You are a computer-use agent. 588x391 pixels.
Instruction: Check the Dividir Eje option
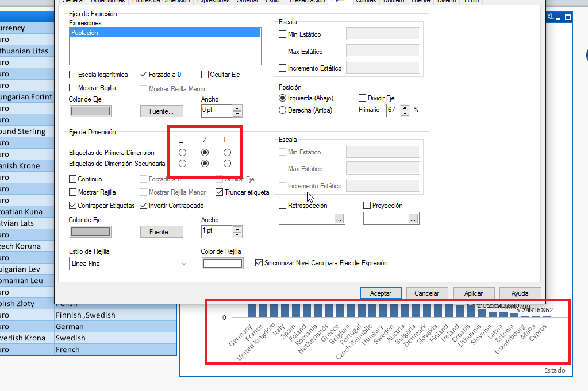362,98
